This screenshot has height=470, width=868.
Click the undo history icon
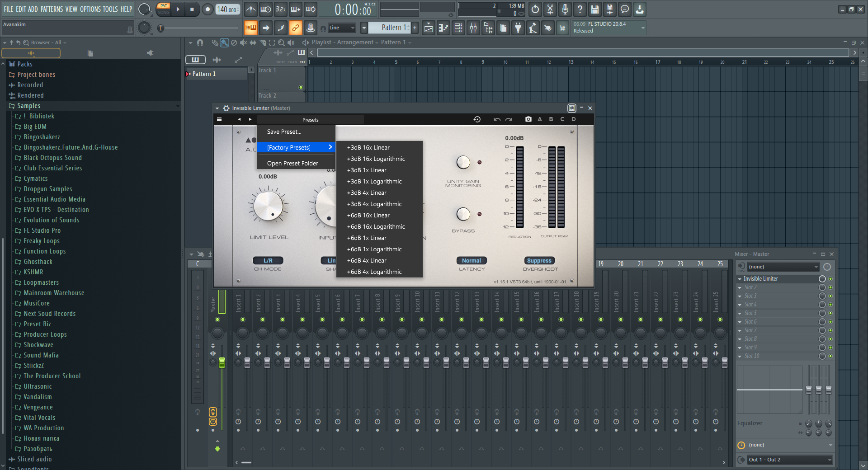tap(535, 9)
